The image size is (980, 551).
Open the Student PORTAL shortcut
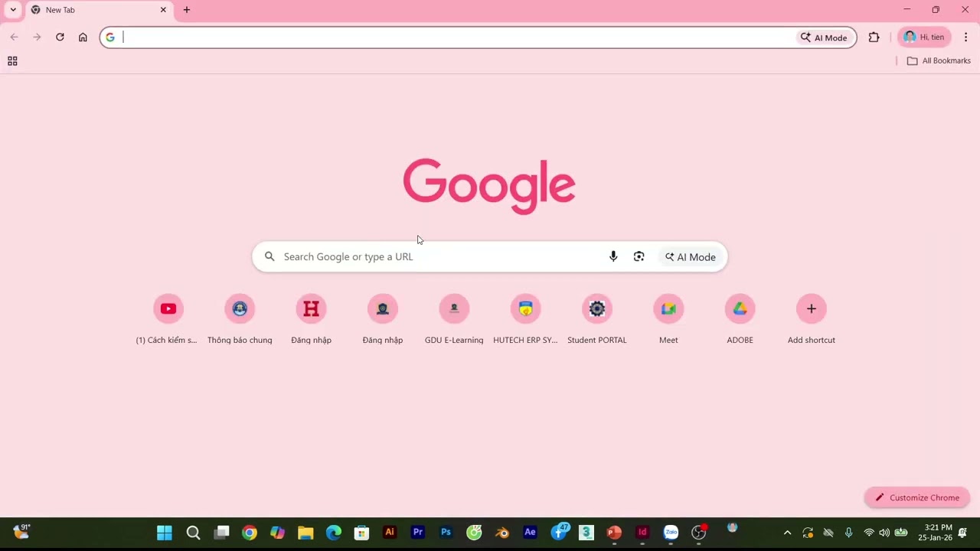[597, 319]
